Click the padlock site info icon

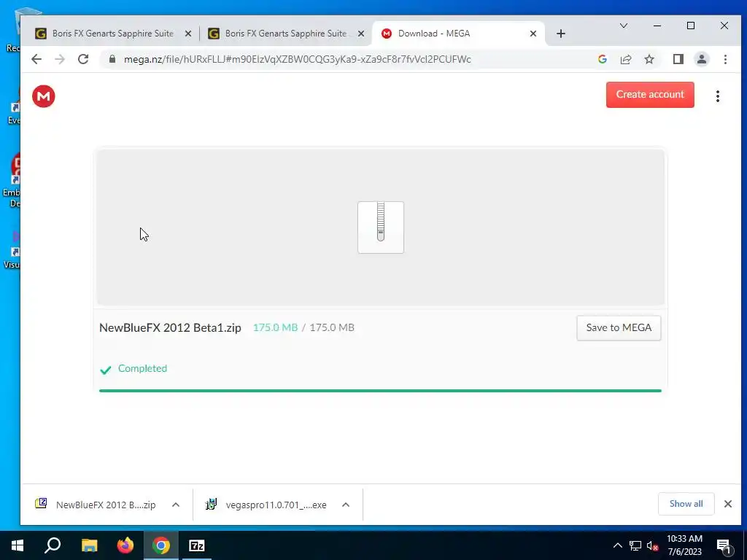(x=112, y=59)
